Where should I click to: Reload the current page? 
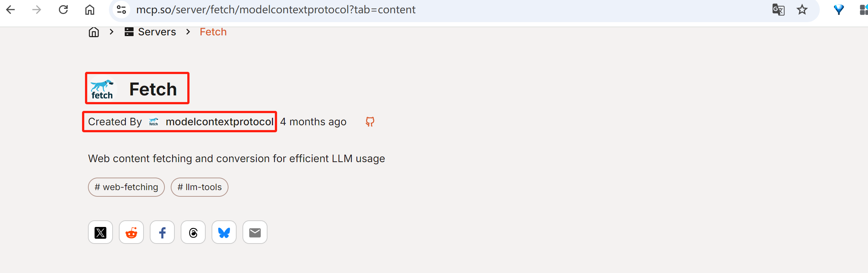click(x=63, y=10)
